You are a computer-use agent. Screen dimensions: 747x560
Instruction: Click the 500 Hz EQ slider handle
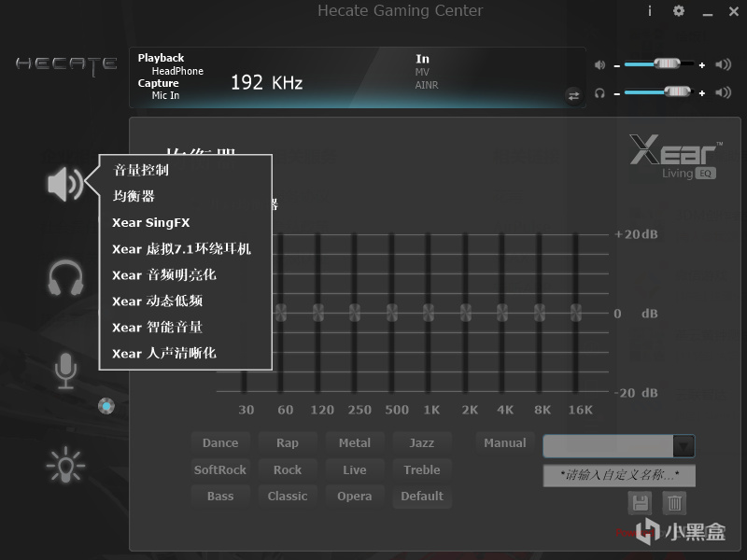pyautogui.click(x=391, y=313)
